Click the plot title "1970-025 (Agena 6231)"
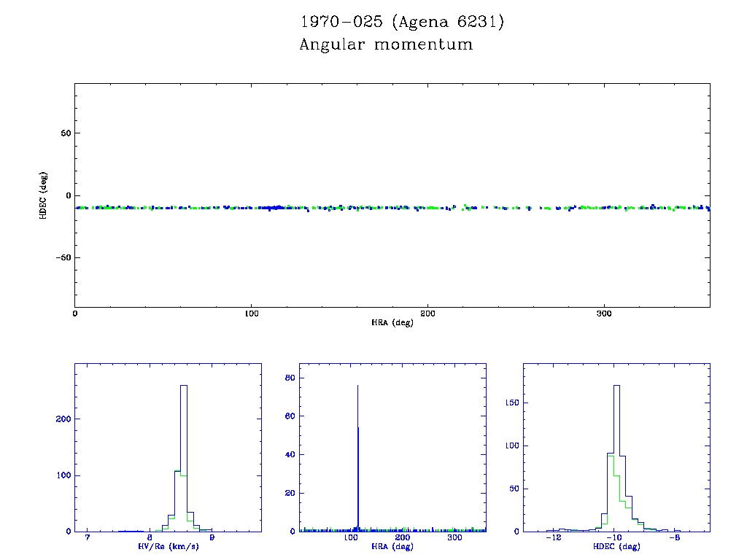 pos(402,22)
